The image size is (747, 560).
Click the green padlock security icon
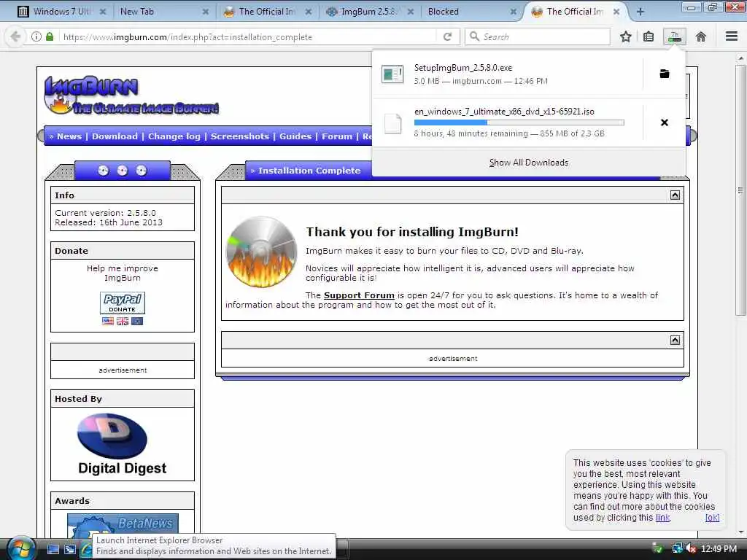tap(50, 36)
